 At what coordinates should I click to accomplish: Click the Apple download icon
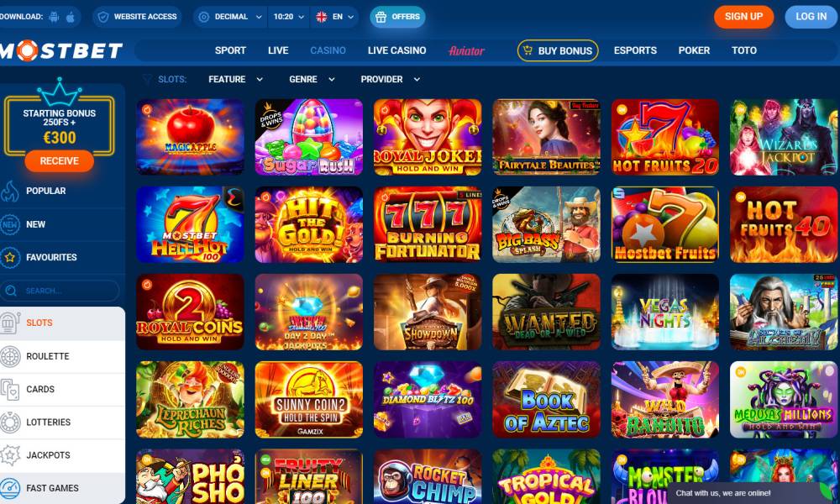coord(71,17)
